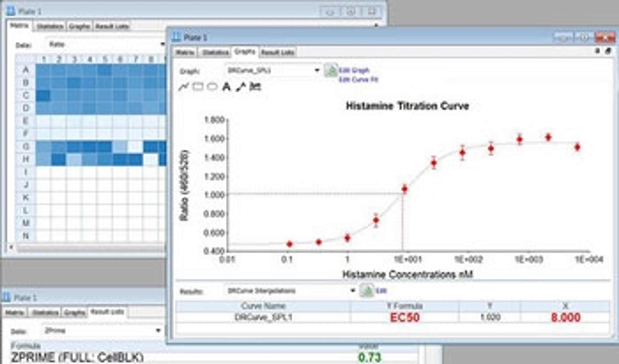The width and height of the screenshot is (619, 364).
Task: Select the DRCurve_SPL1 interpolation result row
Action: point(264,318)
